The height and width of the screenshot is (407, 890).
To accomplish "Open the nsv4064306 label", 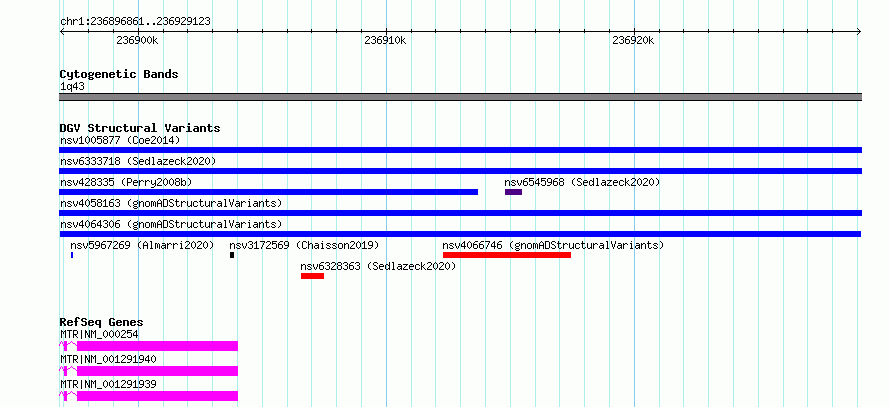I will tap(171, 224).
